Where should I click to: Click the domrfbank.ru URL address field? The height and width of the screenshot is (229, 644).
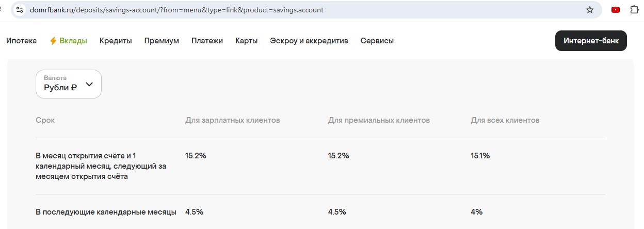206,10
